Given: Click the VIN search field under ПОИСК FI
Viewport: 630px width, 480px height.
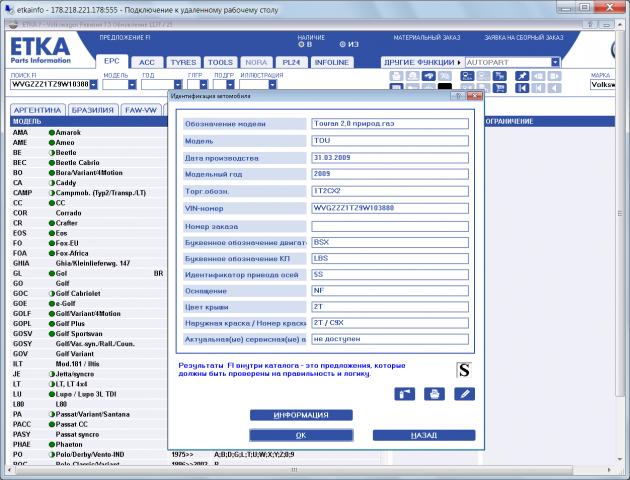Looking at the screenshot, I should point(46,85).
